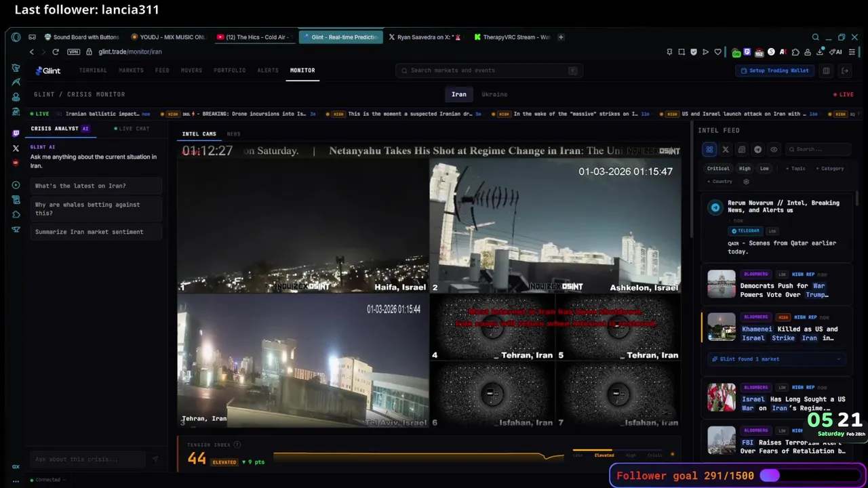868x488 pixels.
Task: Click the Search markets and events field
Action: click(489, 70)
